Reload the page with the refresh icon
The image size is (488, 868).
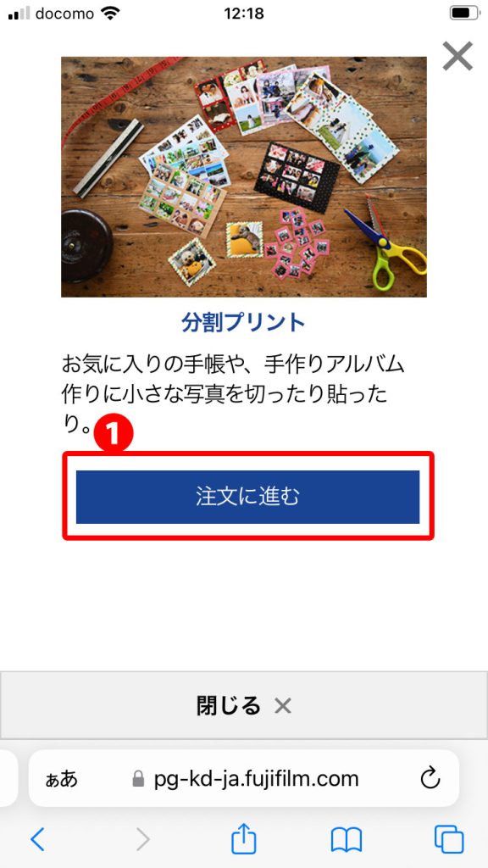click(x=430, y=778)
